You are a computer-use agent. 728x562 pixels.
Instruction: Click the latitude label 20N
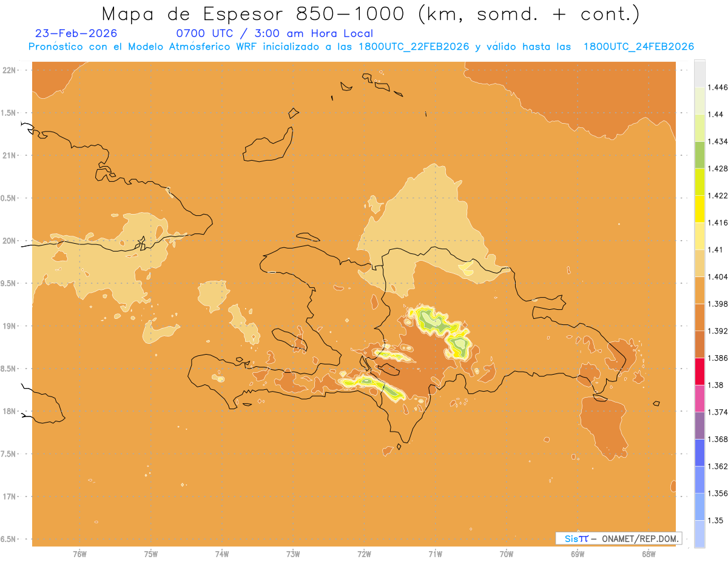coord(10,241)
